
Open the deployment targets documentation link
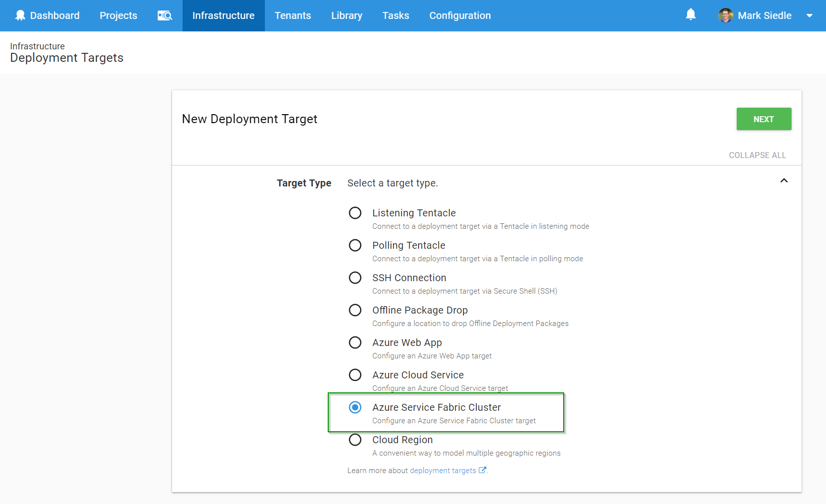click(443, 470)
